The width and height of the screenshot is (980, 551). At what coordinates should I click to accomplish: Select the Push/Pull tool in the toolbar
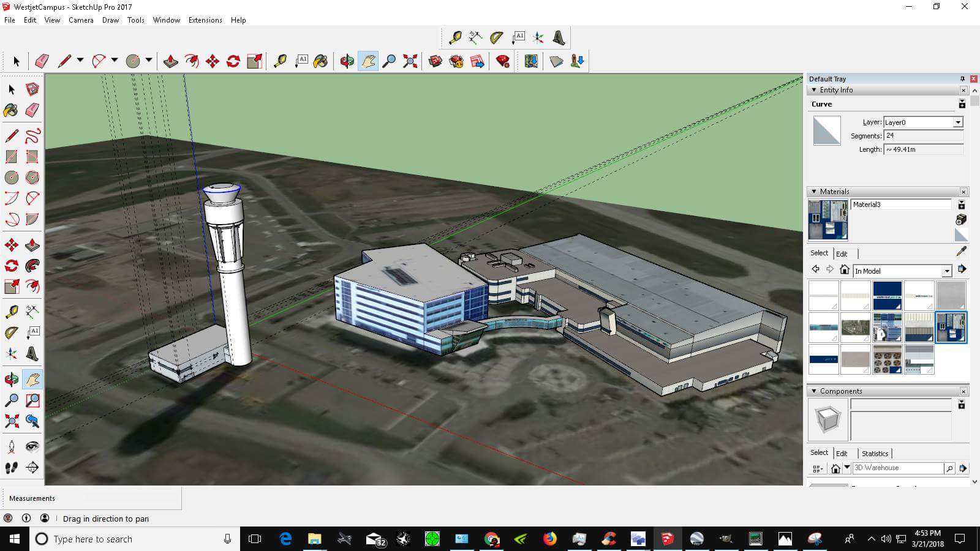pos(170,61)
